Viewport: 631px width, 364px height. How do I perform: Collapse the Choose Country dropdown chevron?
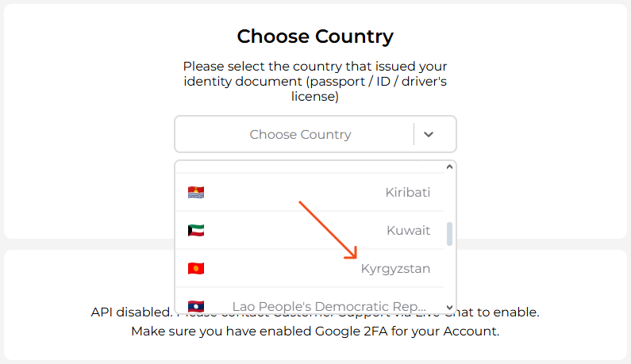(x=429, y=134)
